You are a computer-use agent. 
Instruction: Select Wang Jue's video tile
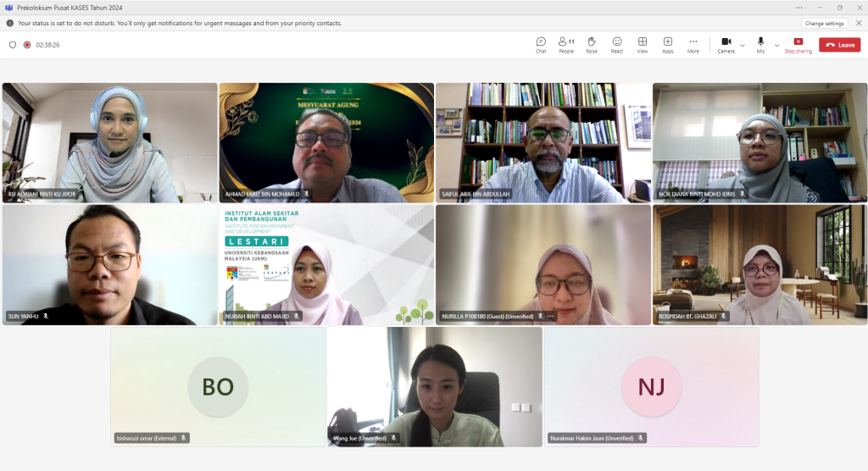tap(435, 386)
